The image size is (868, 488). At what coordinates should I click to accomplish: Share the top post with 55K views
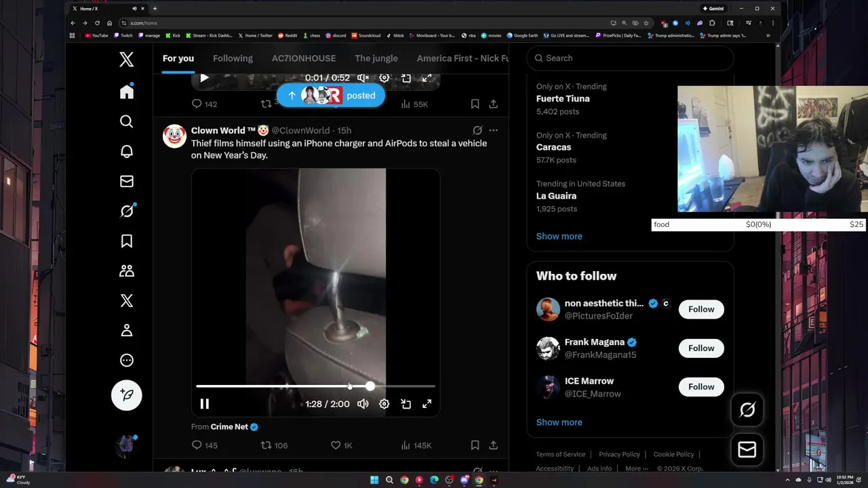pyautogui.click(x=494, y=104)
